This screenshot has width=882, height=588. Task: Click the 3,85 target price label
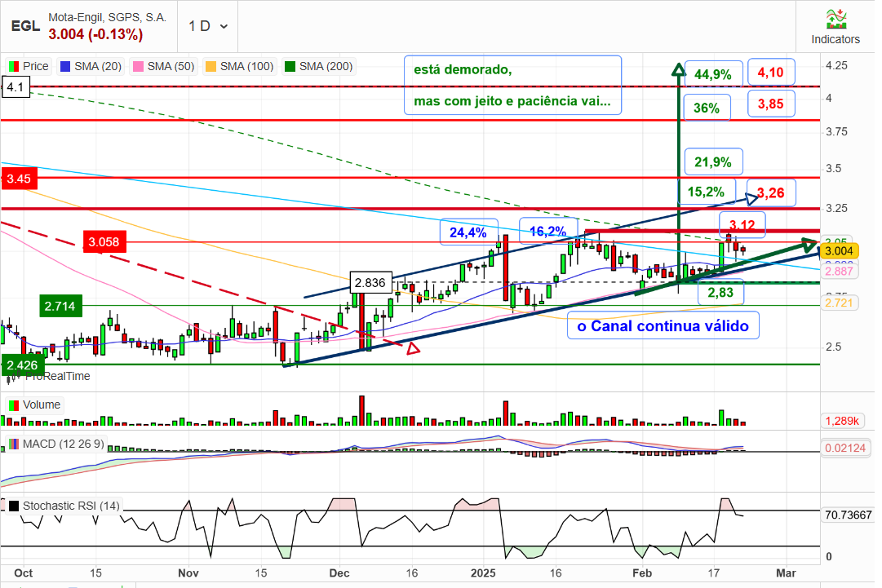pos(770,104)
